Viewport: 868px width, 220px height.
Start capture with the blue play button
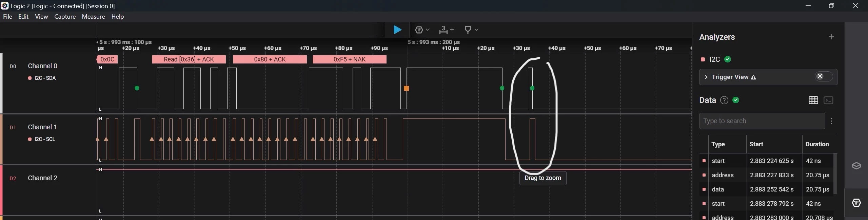[x=397, y=30]
